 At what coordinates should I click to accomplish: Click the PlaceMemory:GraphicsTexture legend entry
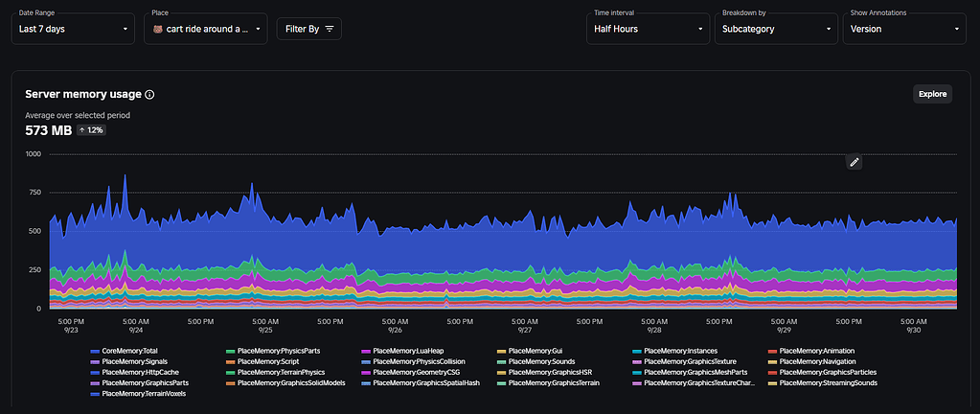tap(685, 361)
